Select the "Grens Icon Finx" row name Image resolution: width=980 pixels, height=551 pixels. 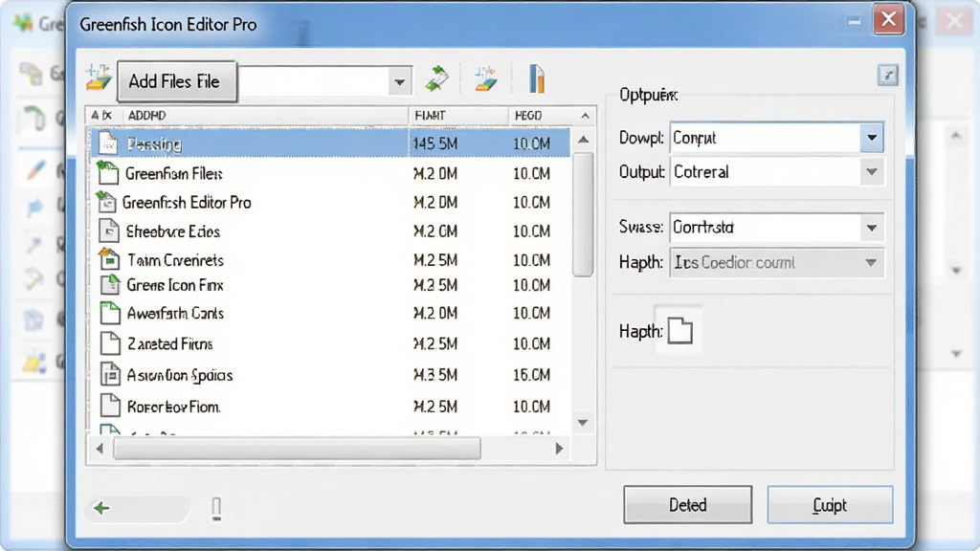[175, 285]
